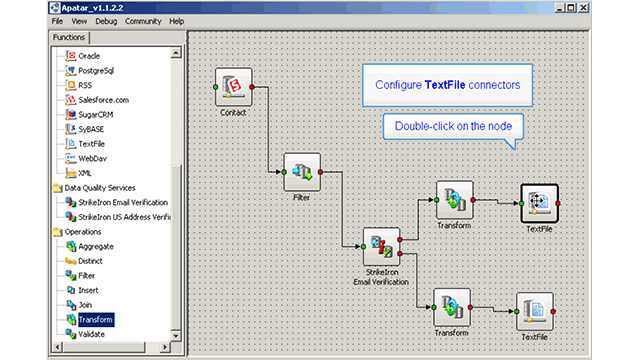Screen dimensions: 640x360
Task: Select the Filter node on canvas
Action: click(302, 172)
